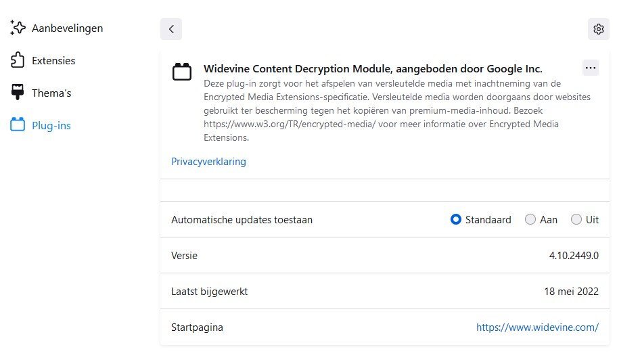Go back with the left chevron button
This screenshot has height=364, width=640.
[171, 29]
